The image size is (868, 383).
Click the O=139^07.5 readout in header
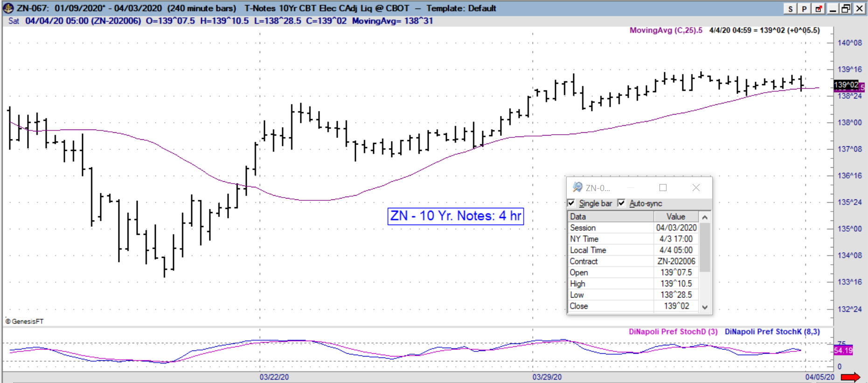point(170,21)
